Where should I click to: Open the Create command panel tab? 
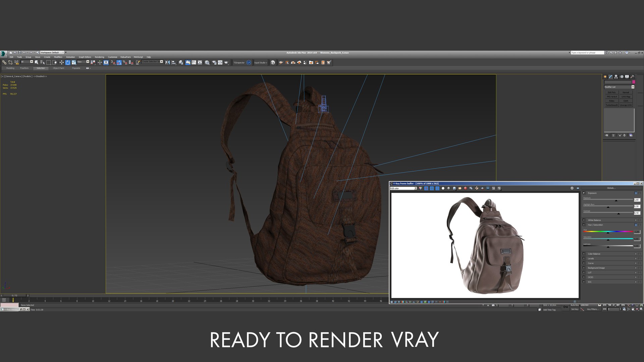point(605,77)
